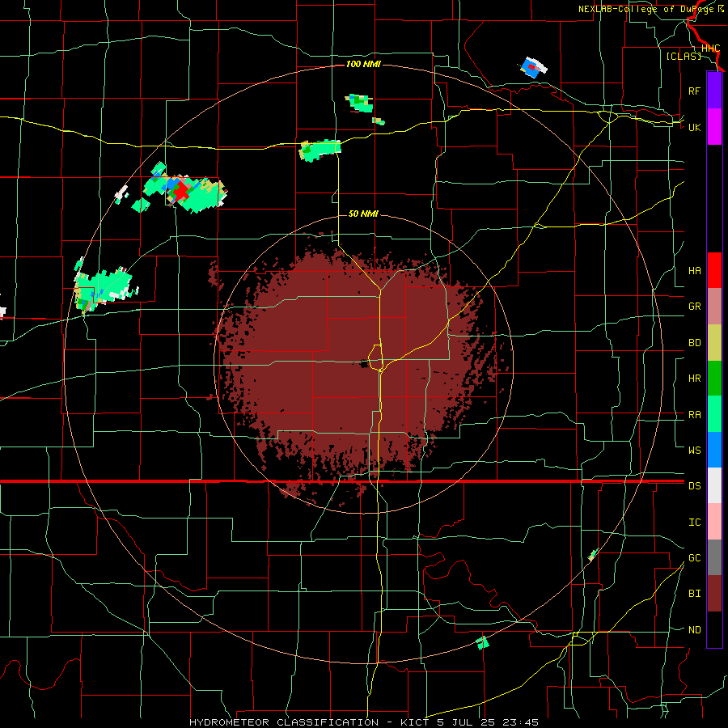Viewport: 728px width, 728px height.
Task: Click the "5 JUL 25 23:45" timestamp
Action: pyautogui.click(x=488, y=722)
